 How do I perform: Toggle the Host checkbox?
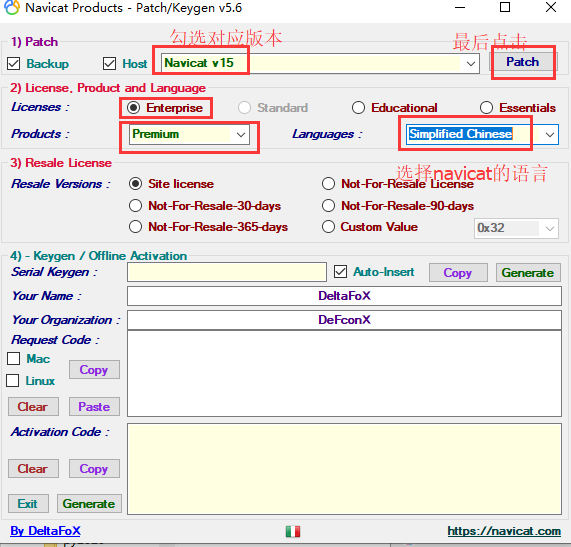(x=109, y=63)
